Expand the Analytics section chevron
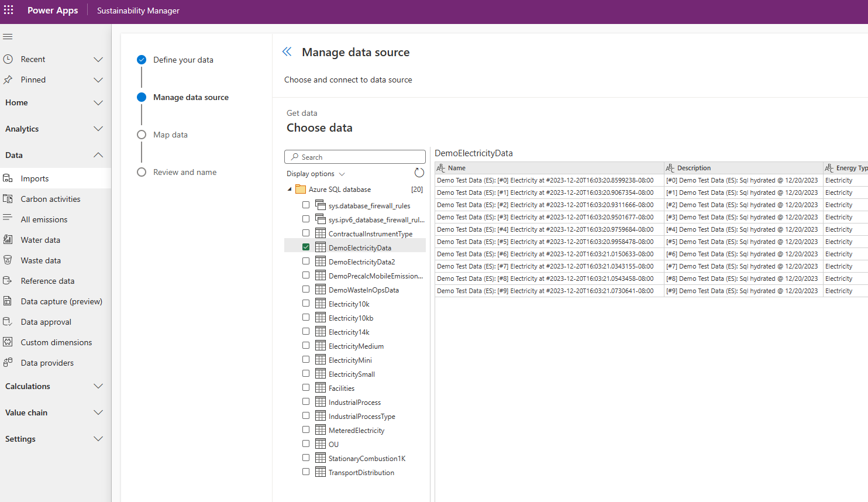Image resolution: width=868 pixels, height=502 pixels. click(x=98, y=129)
